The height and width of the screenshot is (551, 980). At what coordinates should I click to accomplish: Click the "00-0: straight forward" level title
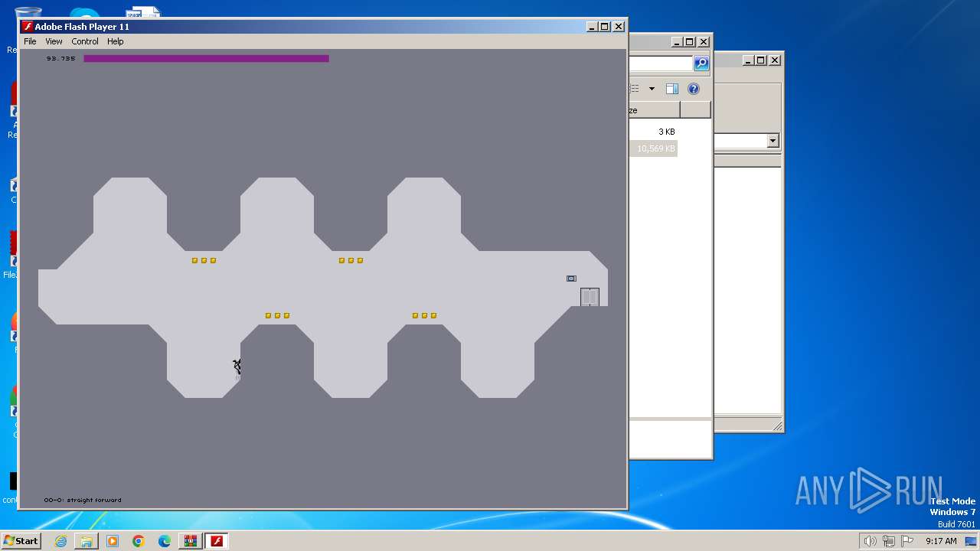click(x=83, y=500)
